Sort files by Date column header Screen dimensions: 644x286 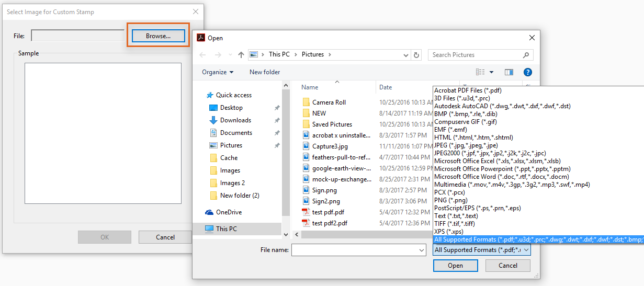(386, 87)
